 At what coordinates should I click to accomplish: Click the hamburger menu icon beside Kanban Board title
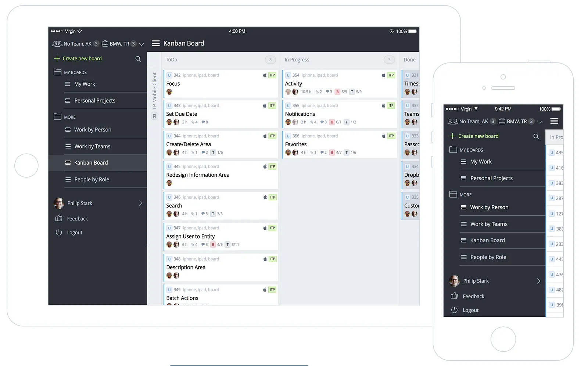(x=156, y=43)
